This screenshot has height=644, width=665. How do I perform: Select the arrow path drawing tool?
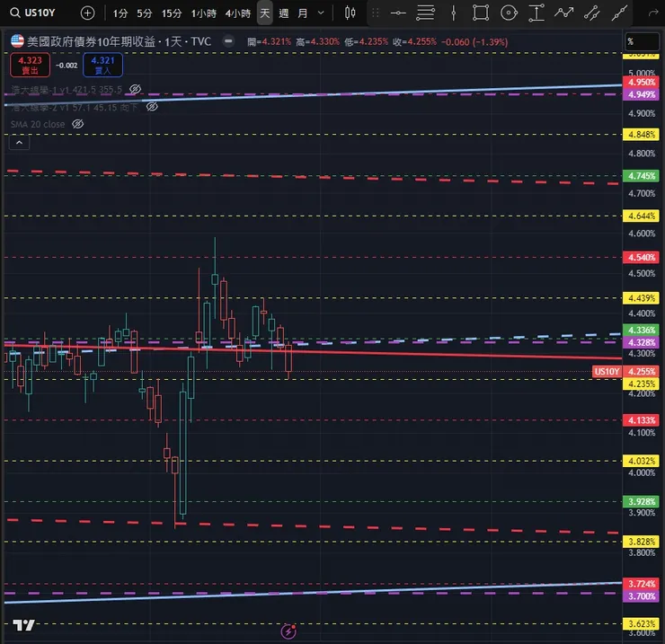pyautogui.click(x=563, y=13)
